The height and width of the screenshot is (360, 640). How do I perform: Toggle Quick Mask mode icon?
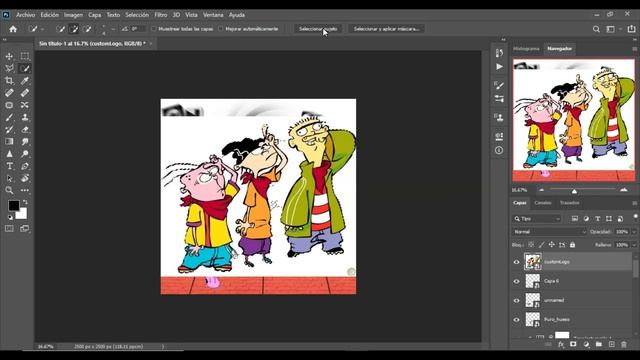point(9,229)
